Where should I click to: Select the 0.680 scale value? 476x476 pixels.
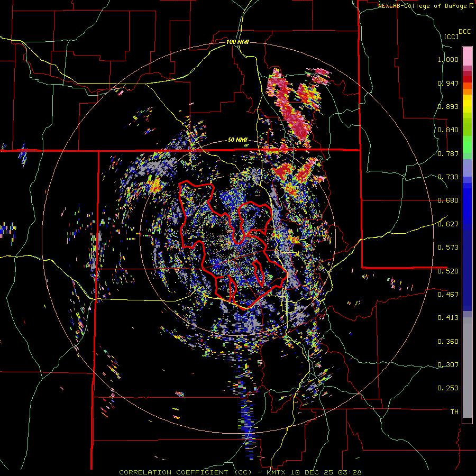point(448,200)
